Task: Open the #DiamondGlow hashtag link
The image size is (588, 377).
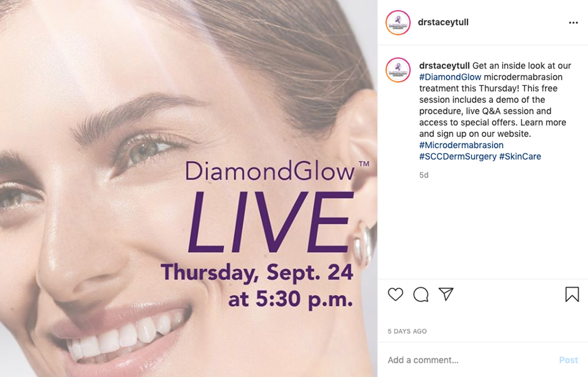Action: [450, 77]
